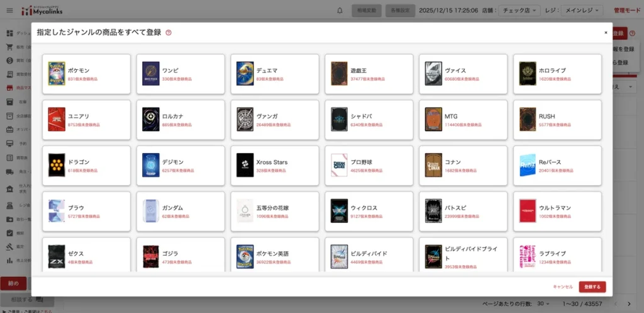Click the ウルトラマン red card icon

tap(528, 211)
